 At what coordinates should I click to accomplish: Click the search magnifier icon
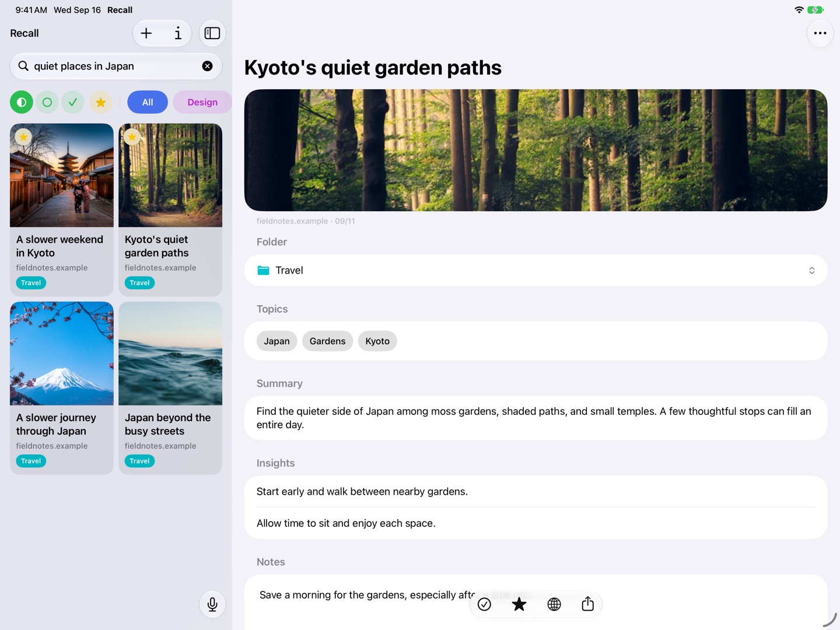[23, 66]
